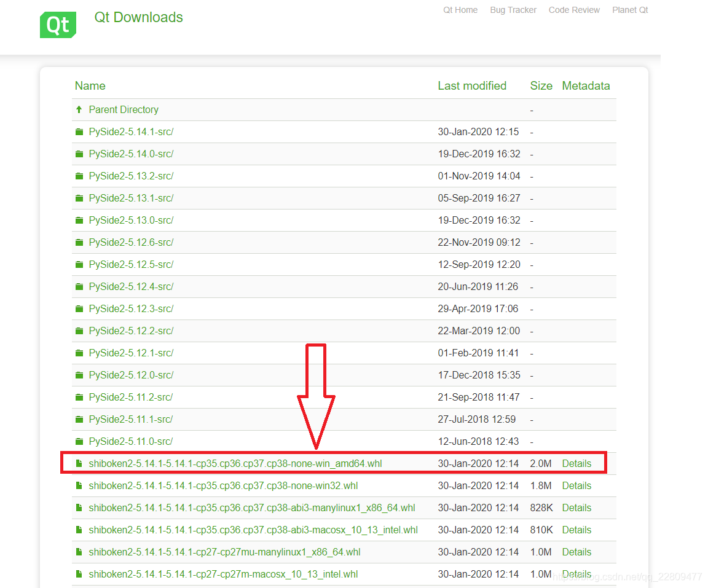Click file icon of the none-win32.whl row
Screen dimensions: 708x588
(x=79, y=485)
